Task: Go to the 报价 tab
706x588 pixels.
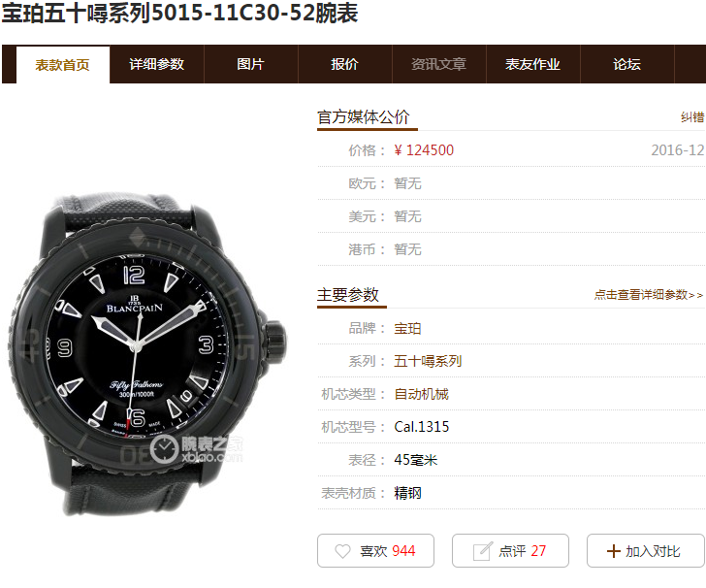Action: pyautogui.click(x=344, y=64)
